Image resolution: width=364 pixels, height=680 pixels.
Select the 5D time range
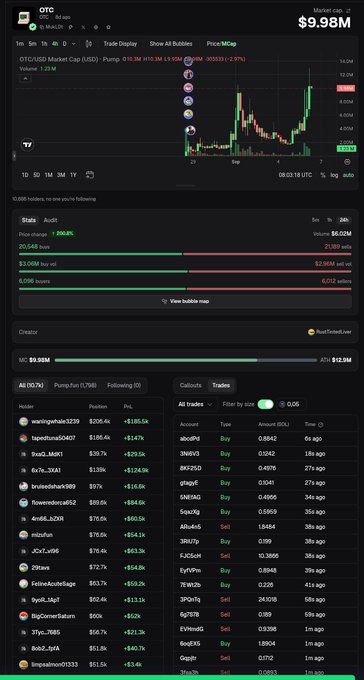(x=36, y=175)
